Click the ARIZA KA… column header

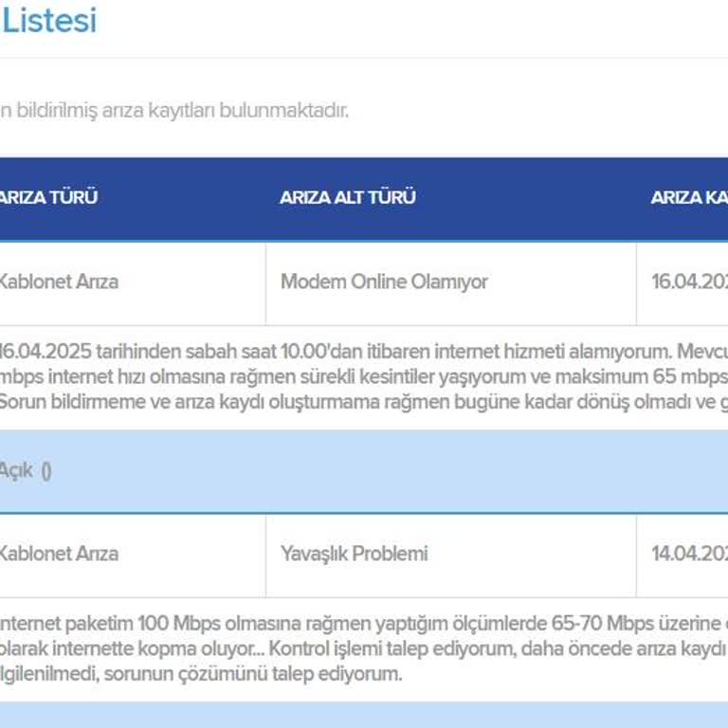pyautogui.click(x=689, y=198)
